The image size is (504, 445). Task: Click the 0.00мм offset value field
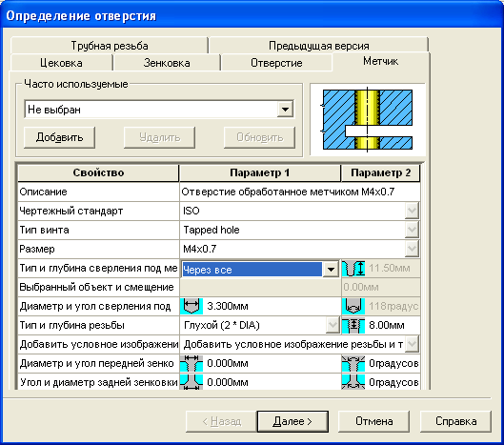[x=380, y=287]
